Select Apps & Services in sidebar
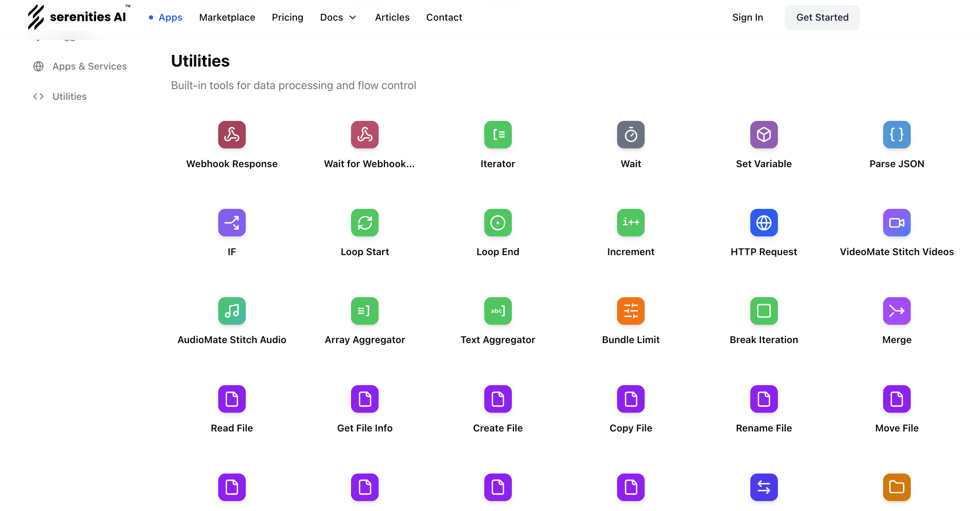980x511 pixels. [89, 66]
